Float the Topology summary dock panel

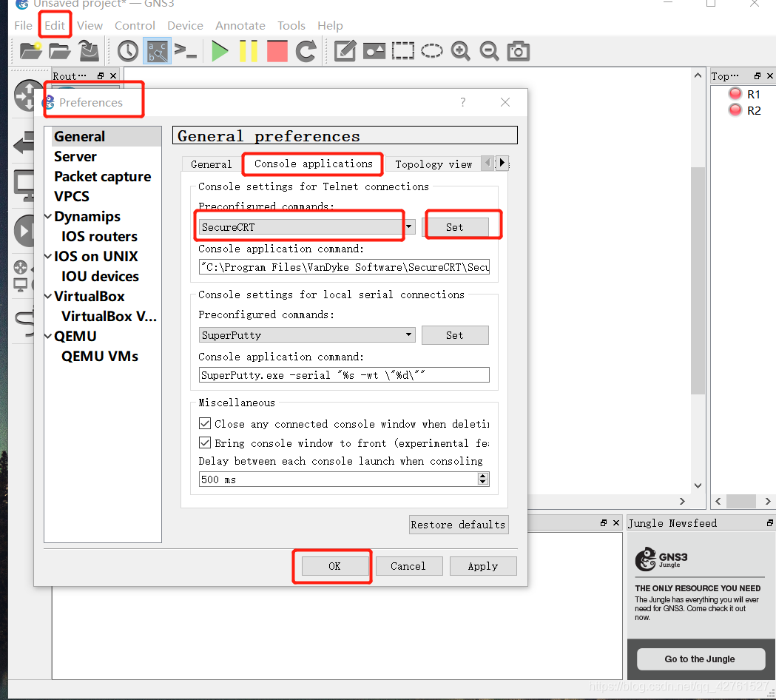point(758,75)
